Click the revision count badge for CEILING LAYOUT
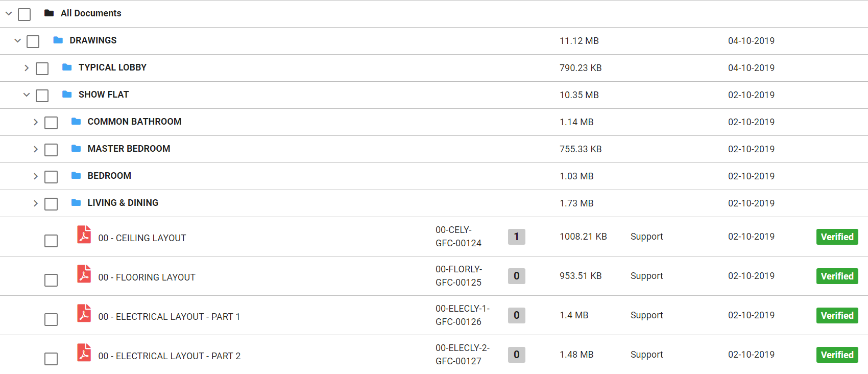The image size is (868, 374). 516,237
